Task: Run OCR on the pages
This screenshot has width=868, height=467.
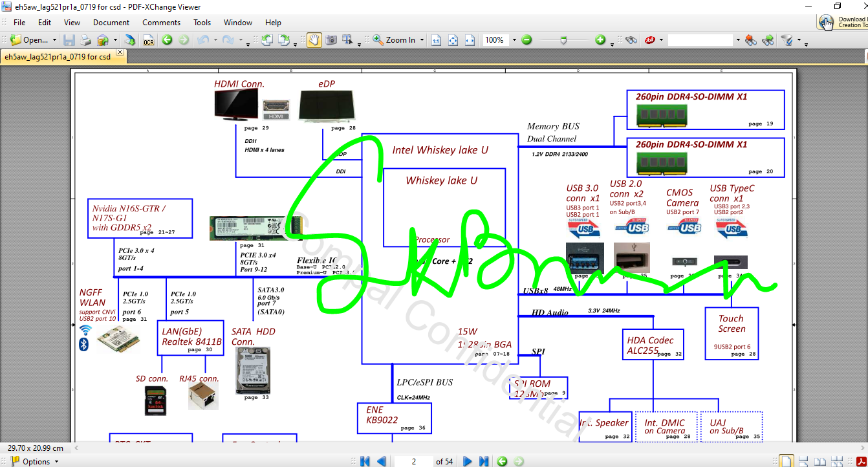Action: click(x=149, y=40)
